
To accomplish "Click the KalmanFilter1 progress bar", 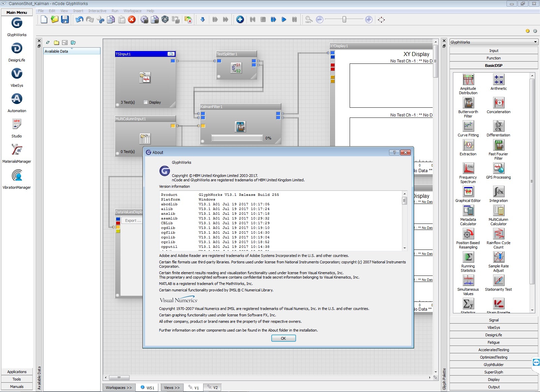I will click(x=237, y=138).
